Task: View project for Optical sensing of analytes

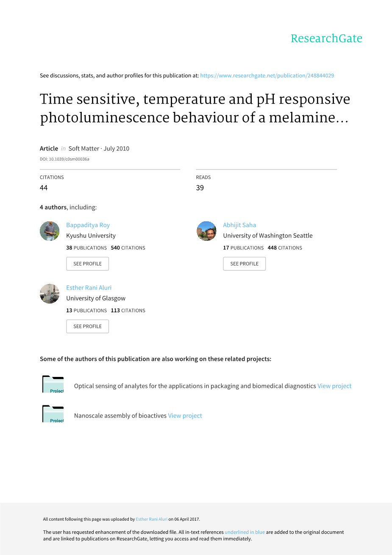Action: 334,386
